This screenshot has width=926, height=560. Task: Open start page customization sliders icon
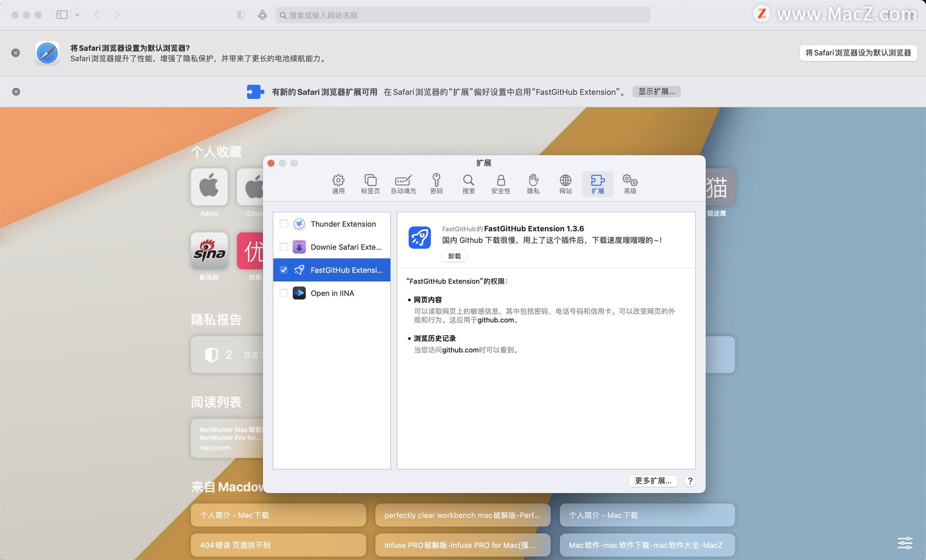coord(905,543)
